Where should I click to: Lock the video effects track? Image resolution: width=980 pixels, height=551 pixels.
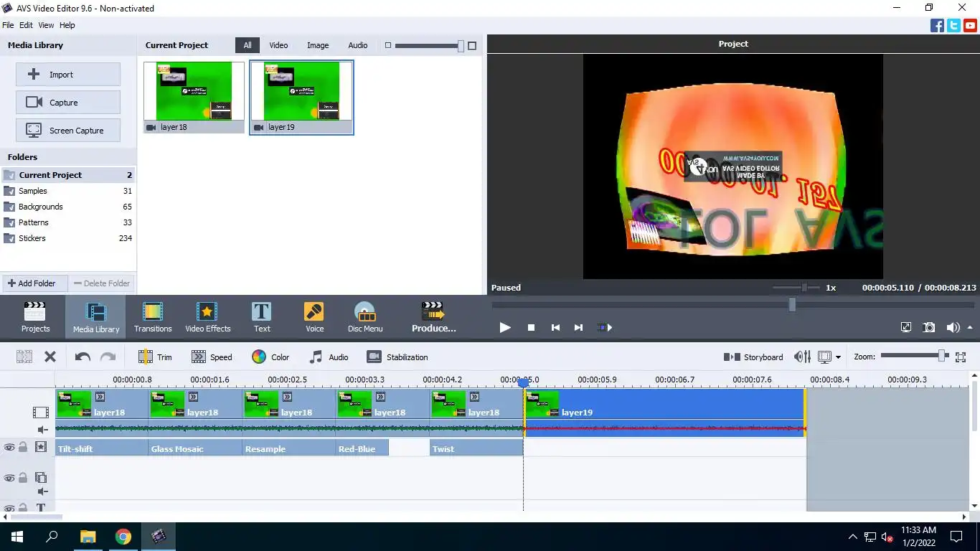[23, 447]
